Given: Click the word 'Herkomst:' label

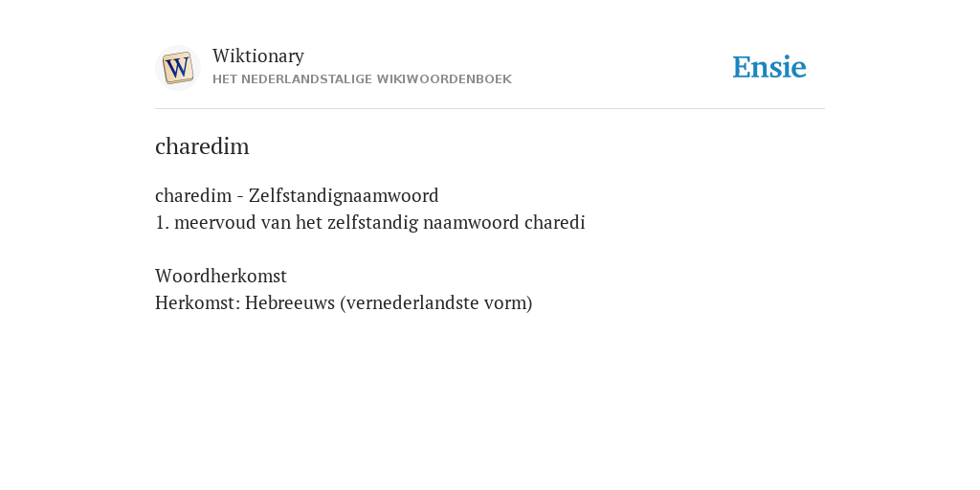Looking at the screenshot, I should 197,302.
